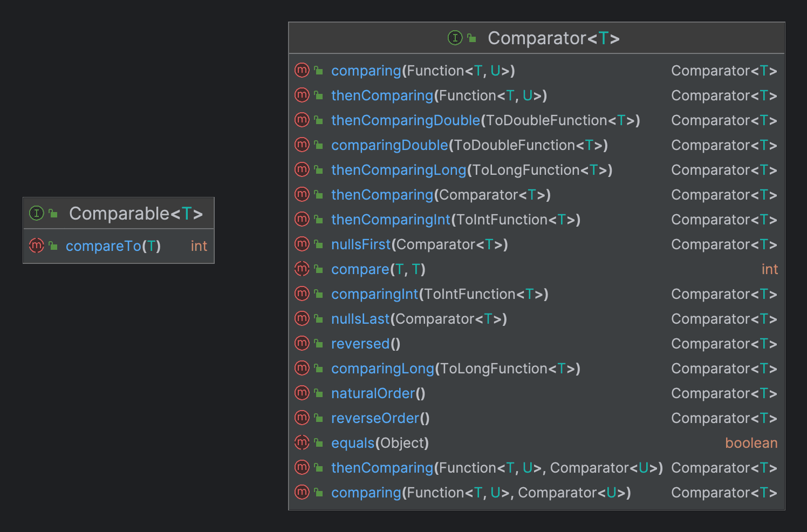
Task: Click the public visibility icon beside naturalOrder()
Action: tap(319, 393)
